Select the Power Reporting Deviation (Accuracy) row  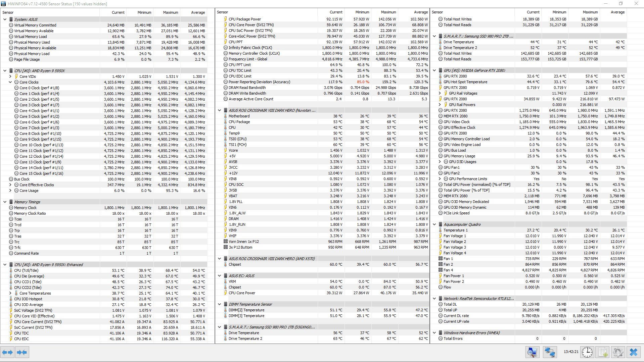[x=322, y=82]
